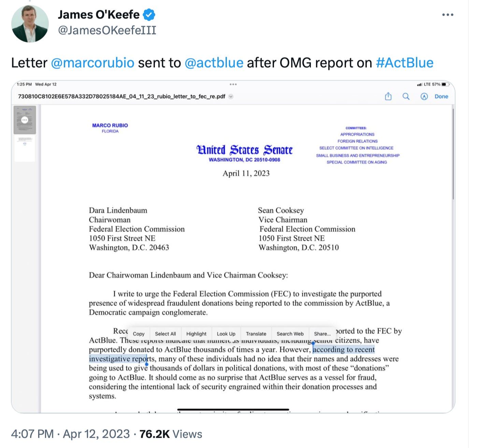Tap the Share icon in PDF toolbar
Screen dimensions: 477x448
pyautogui.click(x=388, y=97)
